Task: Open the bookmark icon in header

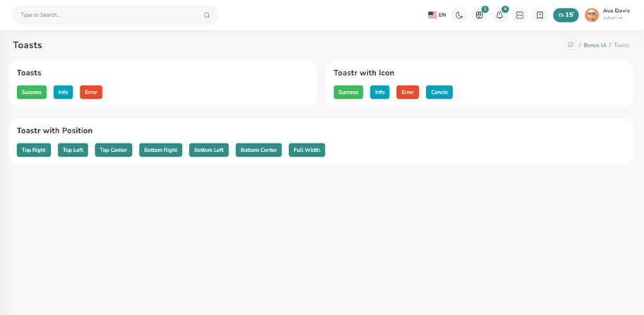Action: [x=540, y=15]
